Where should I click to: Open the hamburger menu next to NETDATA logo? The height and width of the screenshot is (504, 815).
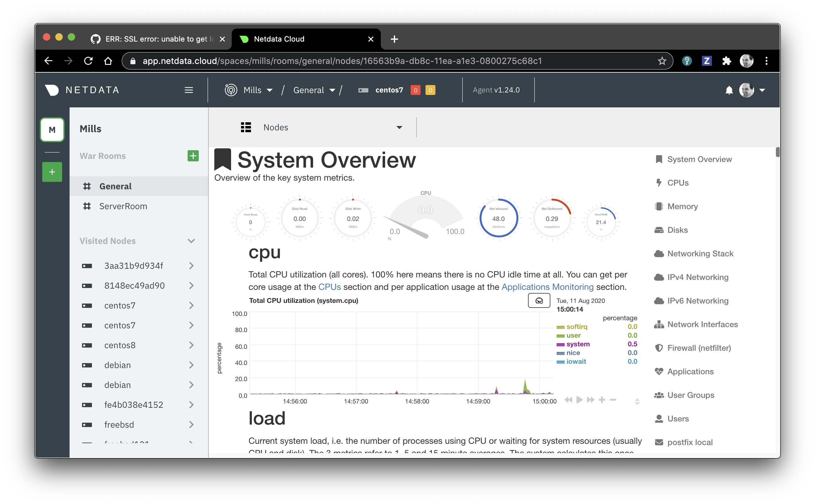[189, 90]
